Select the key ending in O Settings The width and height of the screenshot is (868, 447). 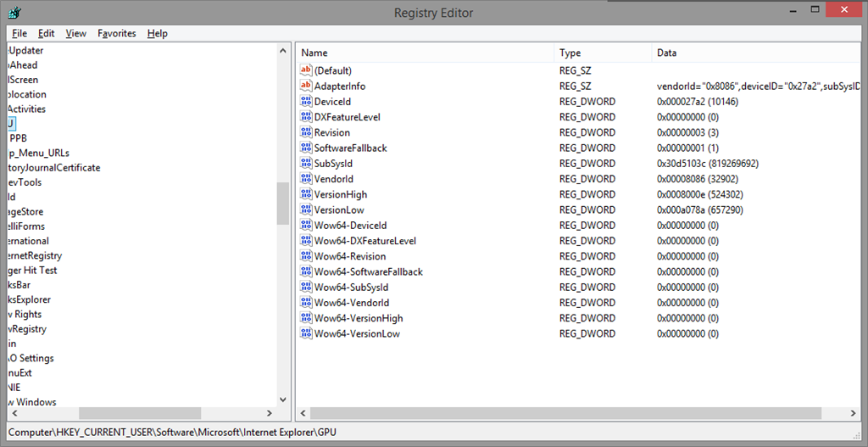(31, 359)
